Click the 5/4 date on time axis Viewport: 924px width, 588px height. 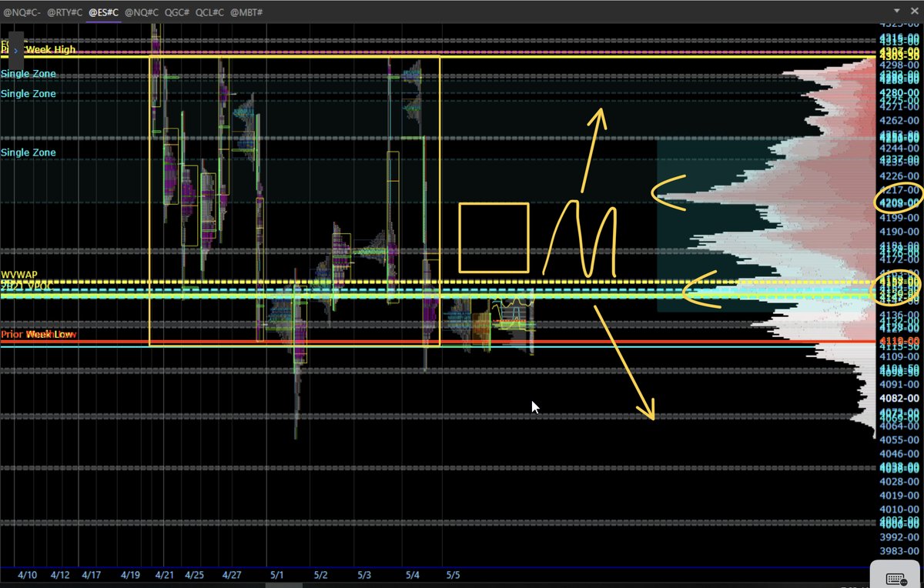[x=411, y=575]
